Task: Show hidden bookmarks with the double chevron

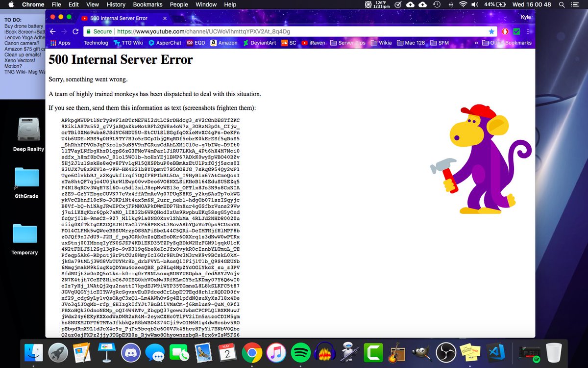Action: [476, 43]
